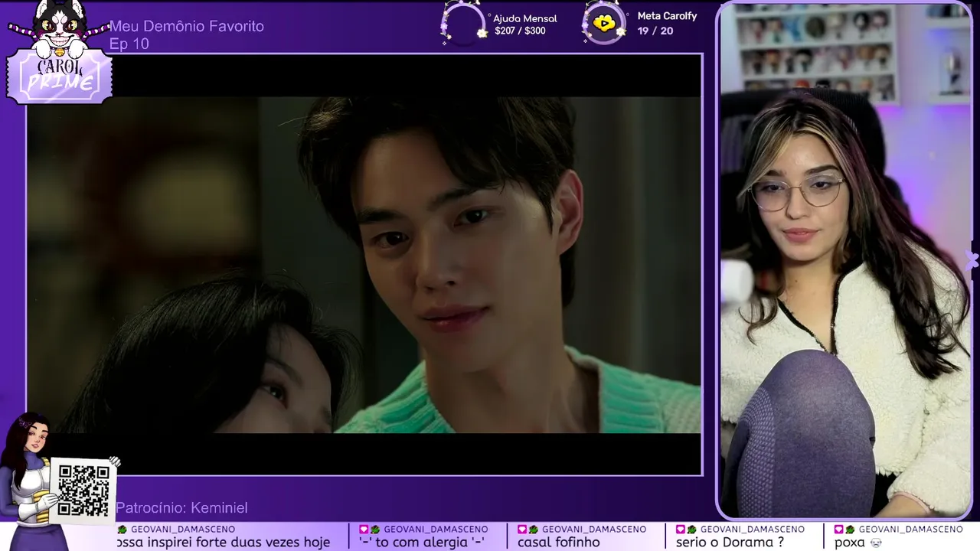The height and width of the screenshot is (551, 980).
Task: Click heart badge above 'to com alergia' message
Action: [x=364, y=530]
